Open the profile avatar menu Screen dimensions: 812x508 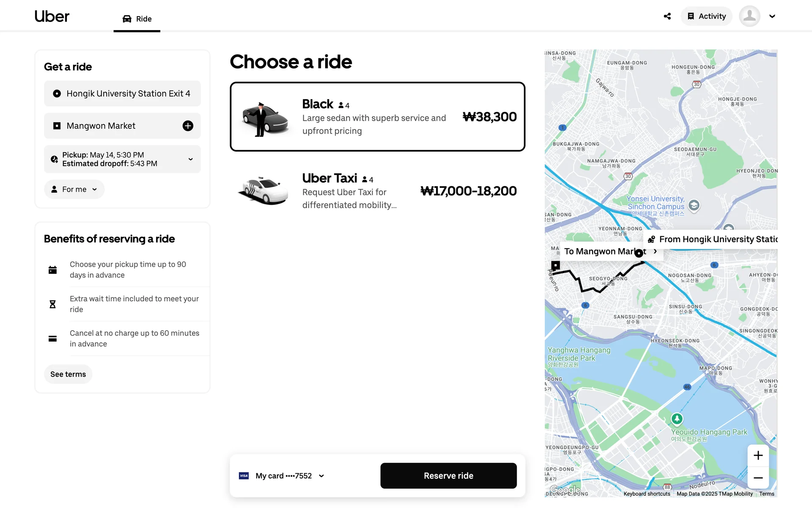[x=749, y=17]
